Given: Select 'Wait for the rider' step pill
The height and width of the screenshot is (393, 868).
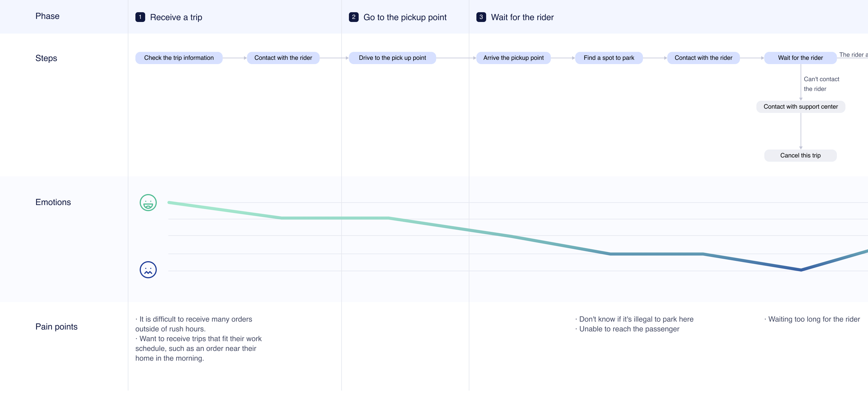Looking at the screenshot, I should click(x=800, y=58).
